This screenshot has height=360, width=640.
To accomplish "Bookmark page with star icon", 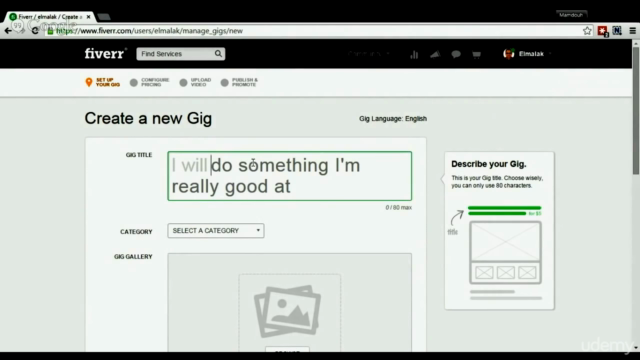I will 587,31.
